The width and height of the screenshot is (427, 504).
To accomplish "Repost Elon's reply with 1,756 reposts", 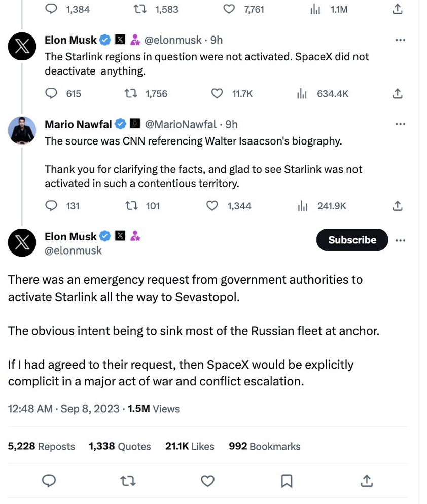I will [x=131, y=94].
